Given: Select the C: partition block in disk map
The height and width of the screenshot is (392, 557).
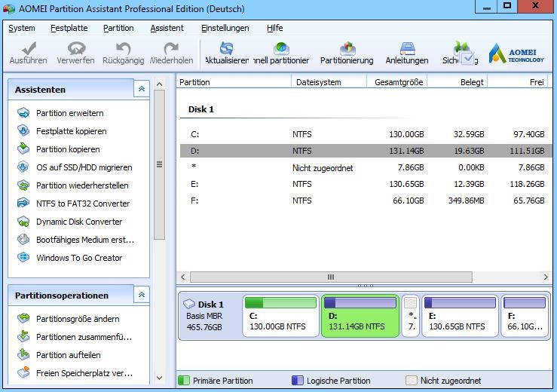Looking at the screenshot, I should (280, 316).
